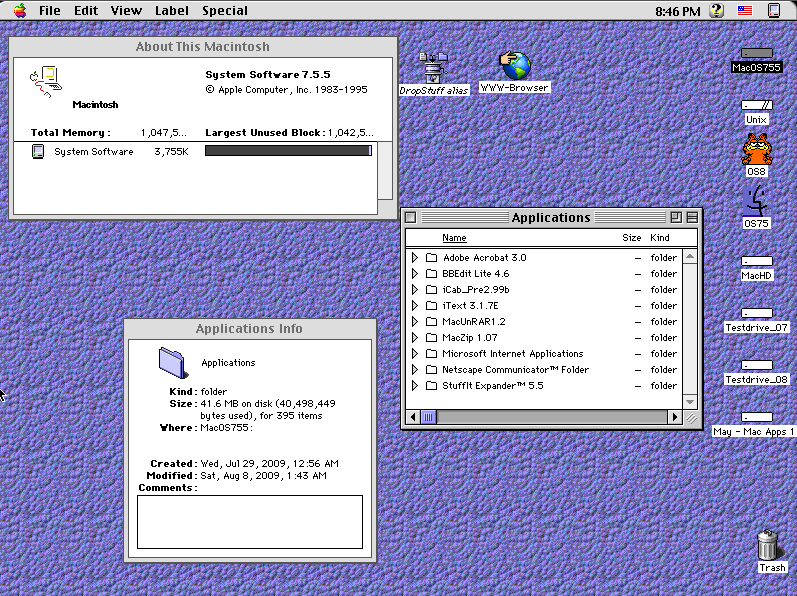The width and height of the screenshot is (797, 596).
Task: Expand the StuffIt Expander 5.5 triangle
Action: tap(415, 386)
